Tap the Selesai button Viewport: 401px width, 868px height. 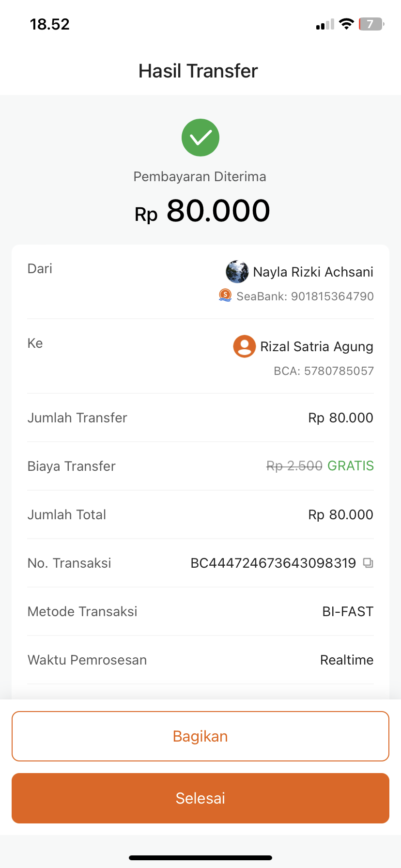pos(200,798)
